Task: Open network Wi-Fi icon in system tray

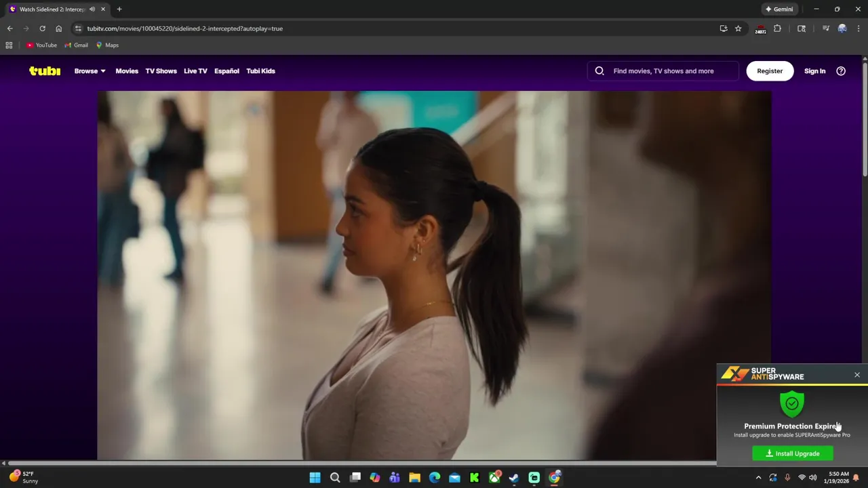Action: pos(802,478)
